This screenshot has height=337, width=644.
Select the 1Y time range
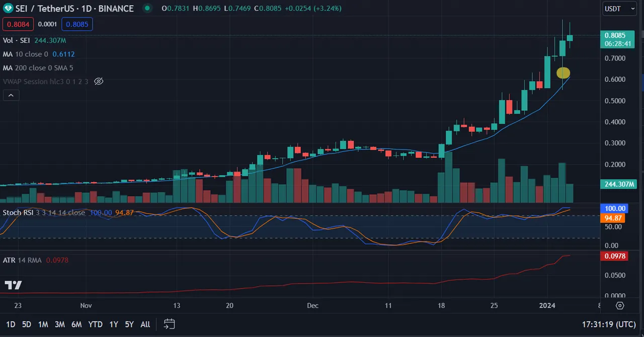tap(114, 324)
